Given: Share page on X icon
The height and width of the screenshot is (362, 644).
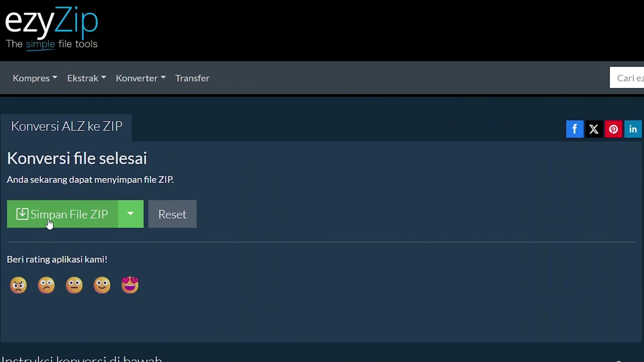Looking at the screenshot, I should 594,129.
